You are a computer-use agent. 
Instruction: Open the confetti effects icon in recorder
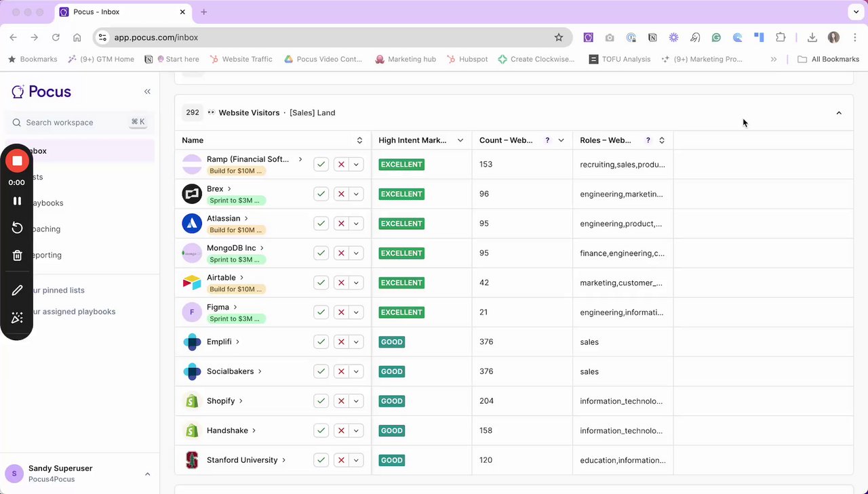click(17, 318)
